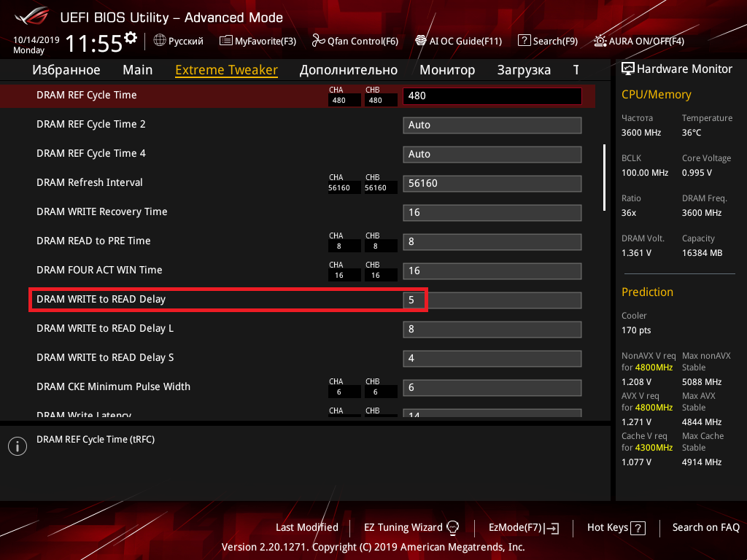Click CHA value for DRAM Refresh Interval
Image resolution: width=747 pixels, height=560 pixels.
tap(344, 188)
